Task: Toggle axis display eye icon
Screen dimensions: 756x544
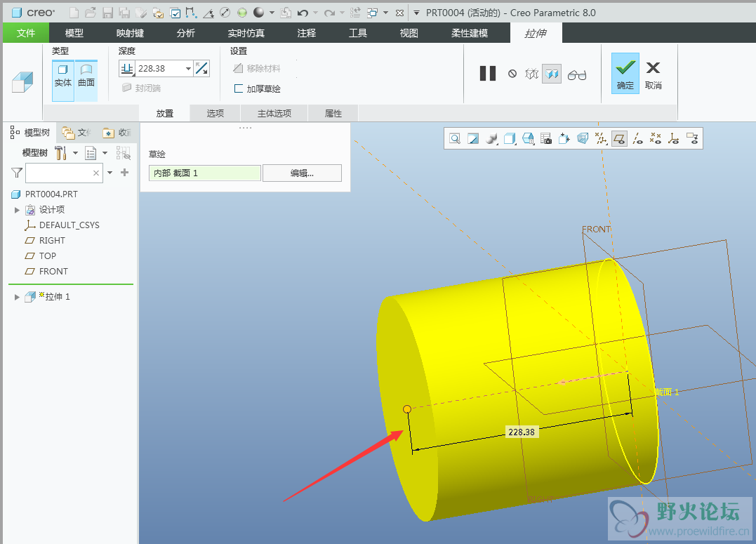Action: coord(638,139)
